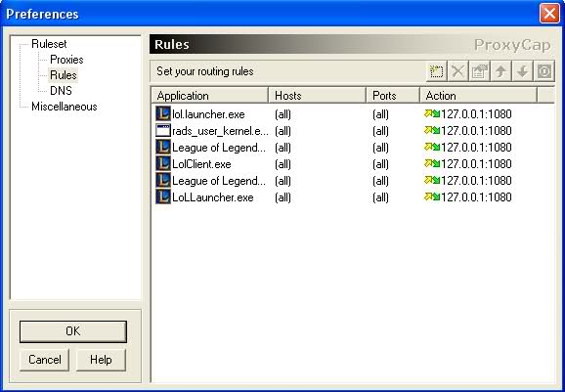
Task: Click the New rule toolbar icon
Action: (x=436, y=71)
